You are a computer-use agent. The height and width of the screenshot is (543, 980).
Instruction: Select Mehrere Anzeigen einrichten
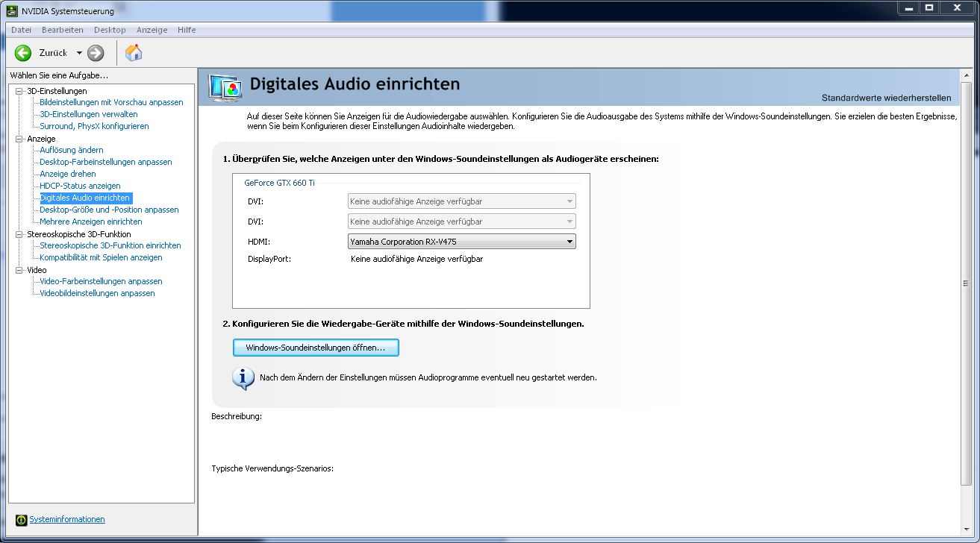pyautogui.click(x=91, y=222)
